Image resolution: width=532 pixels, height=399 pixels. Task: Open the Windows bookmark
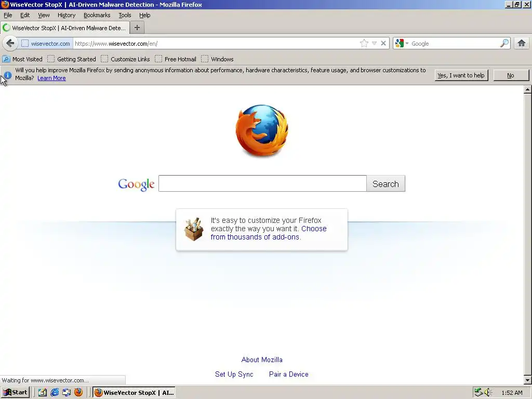(x=217, y=59)
